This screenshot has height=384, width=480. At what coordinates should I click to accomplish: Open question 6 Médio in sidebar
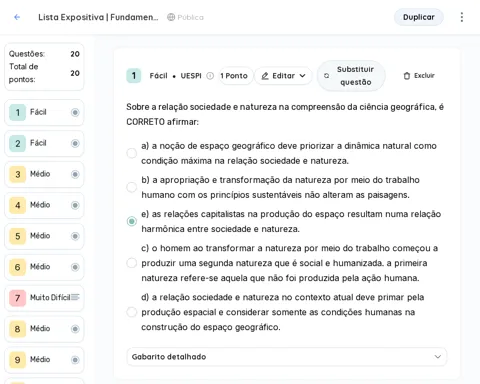click(x=44, y=267)
